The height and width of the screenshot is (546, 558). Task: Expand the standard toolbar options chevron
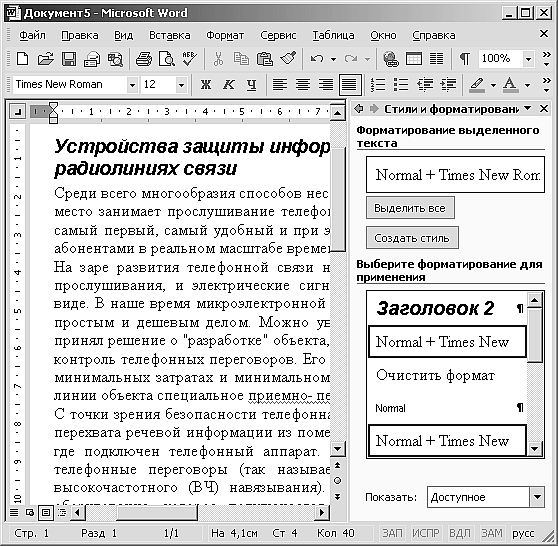click(546, 59)
